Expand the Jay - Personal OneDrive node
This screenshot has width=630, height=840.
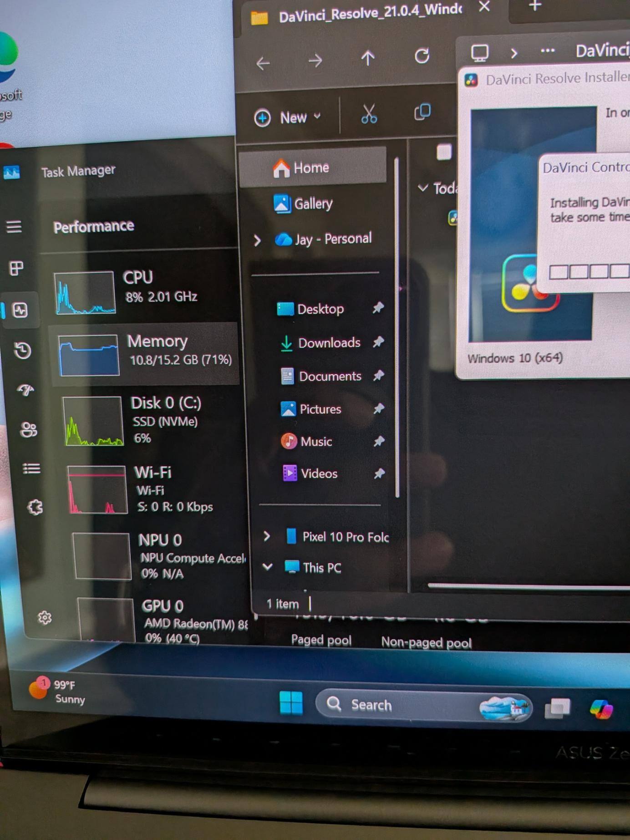click(x=257, y=240)
